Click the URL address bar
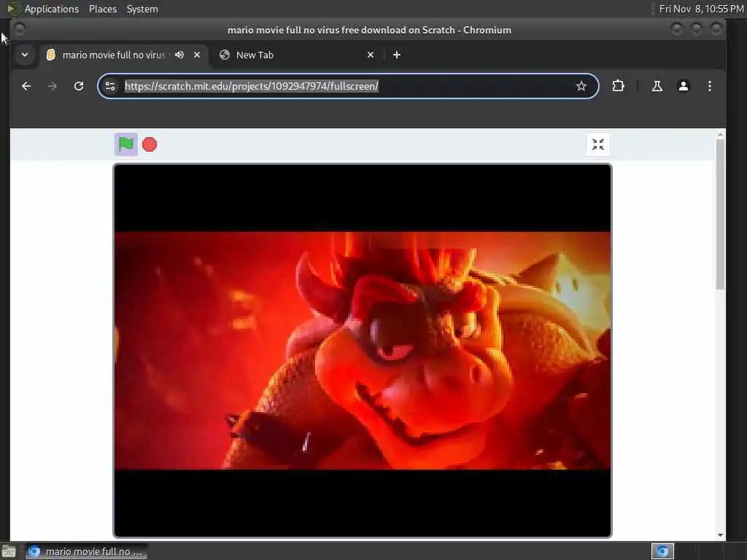747x560 pixels. [x=347, y=86]
